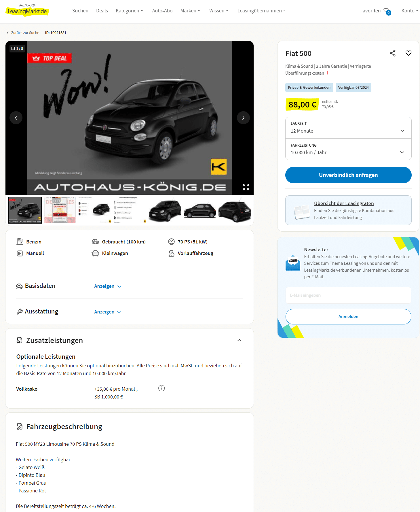Open the Kategorien menu

[130, 11]
